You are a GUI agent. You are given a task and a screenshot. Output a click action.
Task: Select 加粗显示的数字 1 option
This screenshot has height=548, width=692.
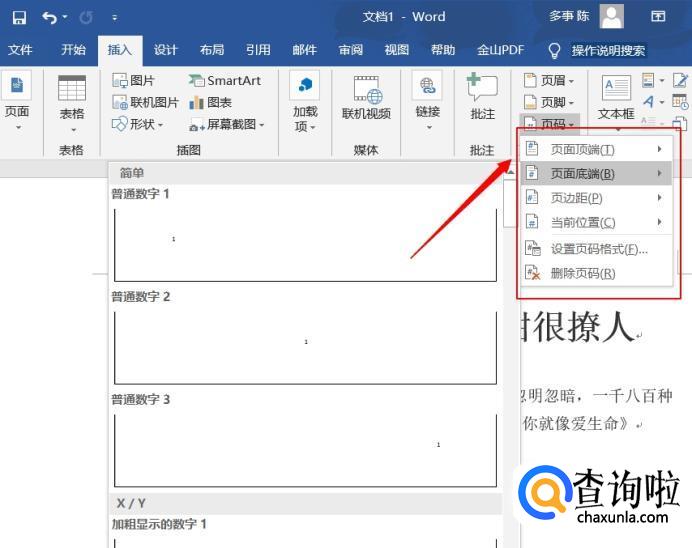[159, 524]
